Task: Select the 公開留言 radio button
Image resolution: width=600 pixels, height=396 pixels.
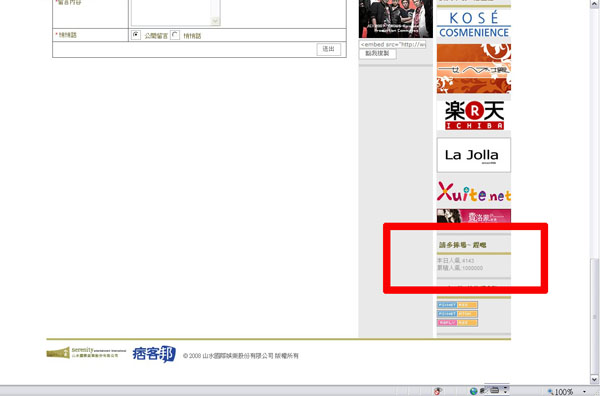Action: (136, 35)
